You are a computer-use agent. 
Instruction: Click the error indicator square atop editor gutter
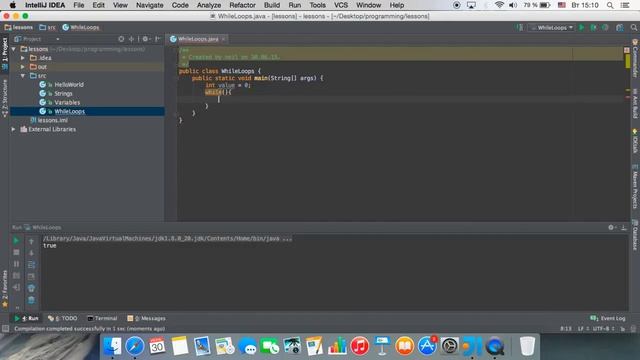627,50
